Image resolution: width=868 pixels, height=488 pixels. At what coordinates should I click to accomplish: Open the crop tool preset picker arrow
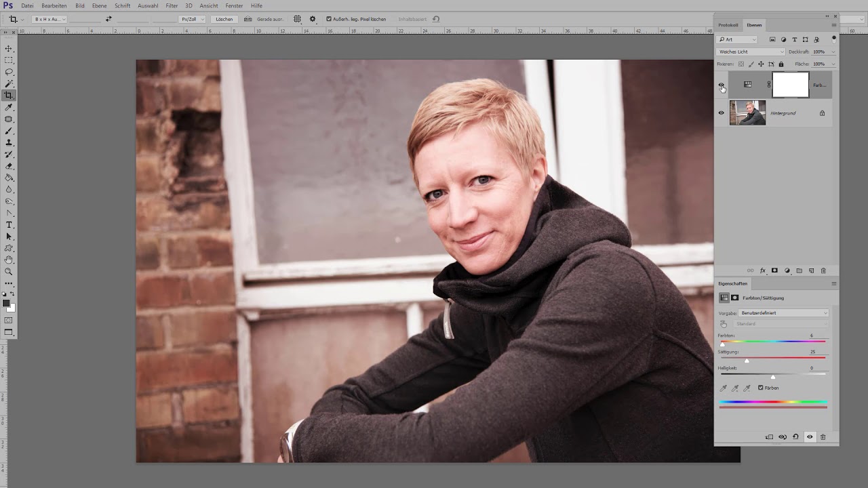[x=22, y=19]
